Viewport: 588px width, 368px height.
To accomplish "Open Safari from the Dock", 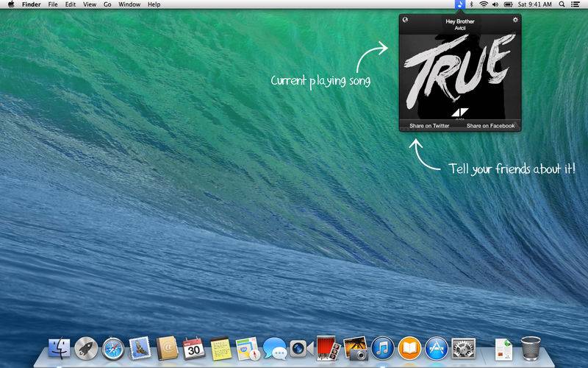I will tap(113, 348).
